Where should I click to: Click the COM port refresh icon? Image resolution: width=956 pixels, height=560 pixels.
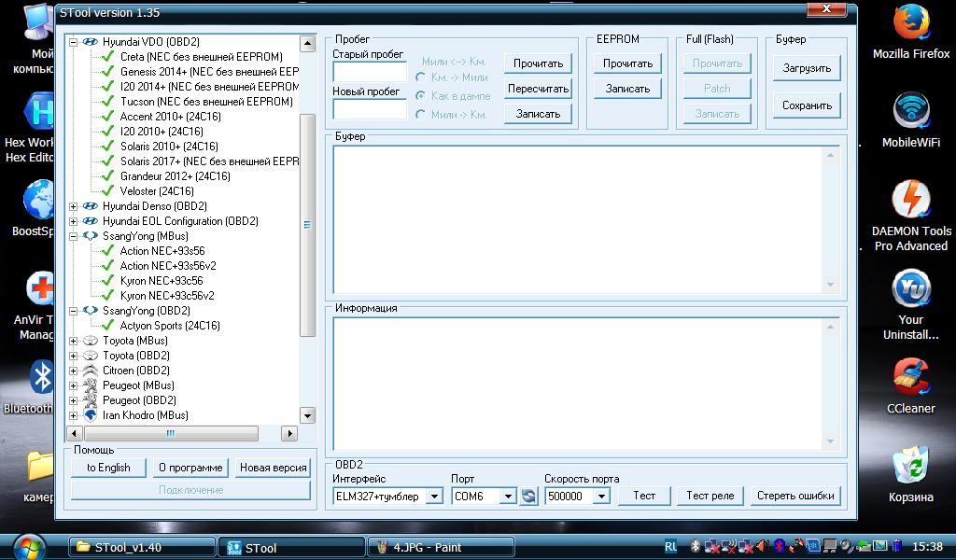(528, 497)
